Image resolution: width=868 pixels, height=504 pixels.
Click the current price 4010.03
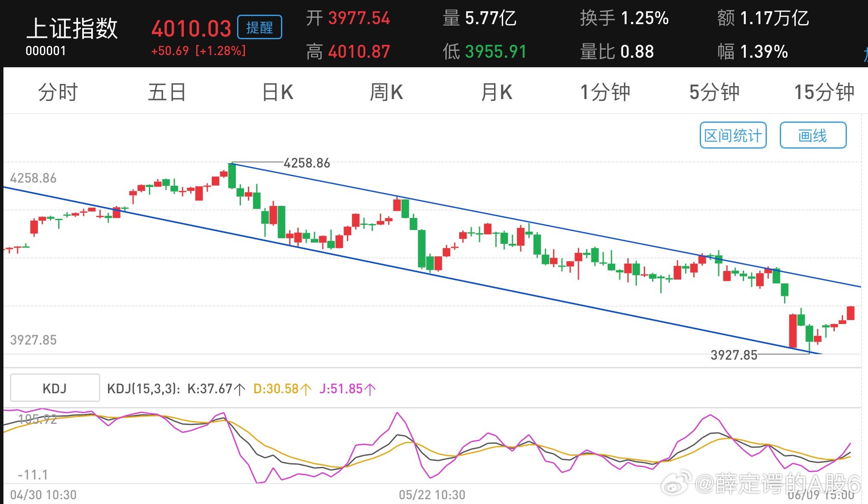191,29
